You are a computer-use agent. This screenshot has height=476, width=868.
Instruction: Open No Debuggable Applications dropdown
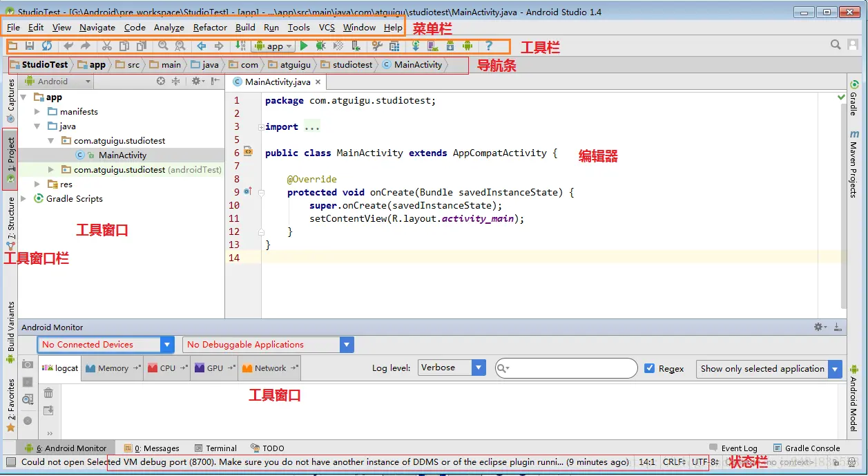click(x=268, y=345)
